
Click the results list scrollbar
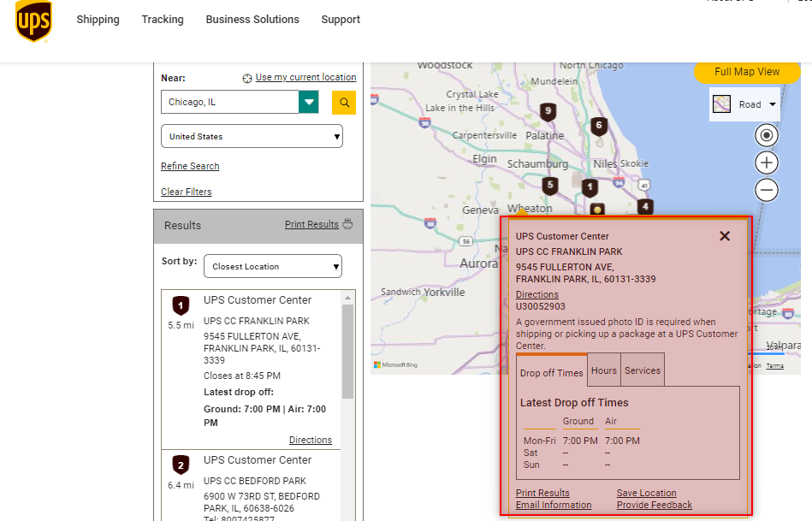pyautogui.click(x=348, y=352)
